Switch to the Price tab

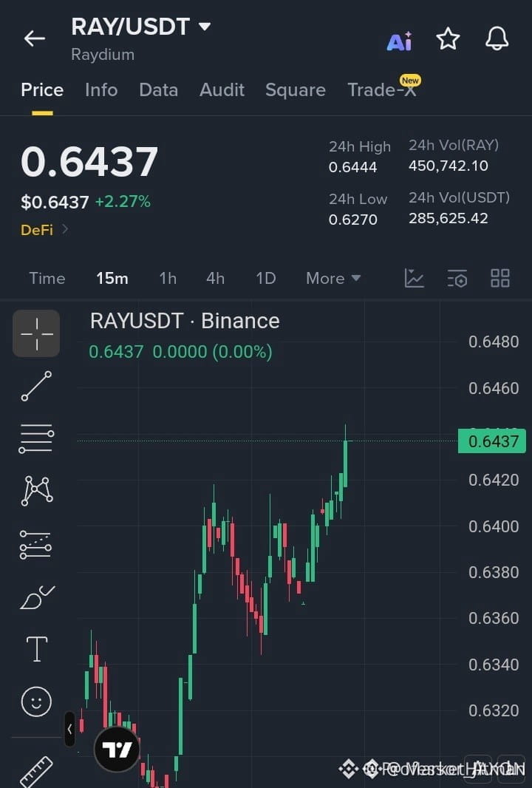42,90
